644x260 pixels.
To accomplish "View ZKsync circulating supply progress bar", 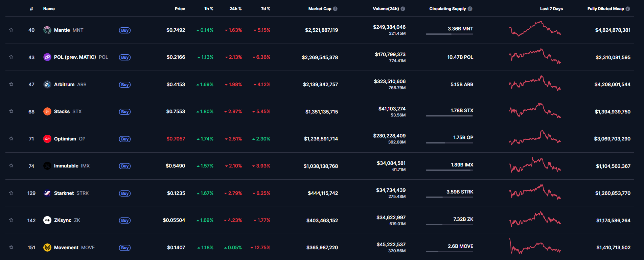I will [x=450, y=225].
